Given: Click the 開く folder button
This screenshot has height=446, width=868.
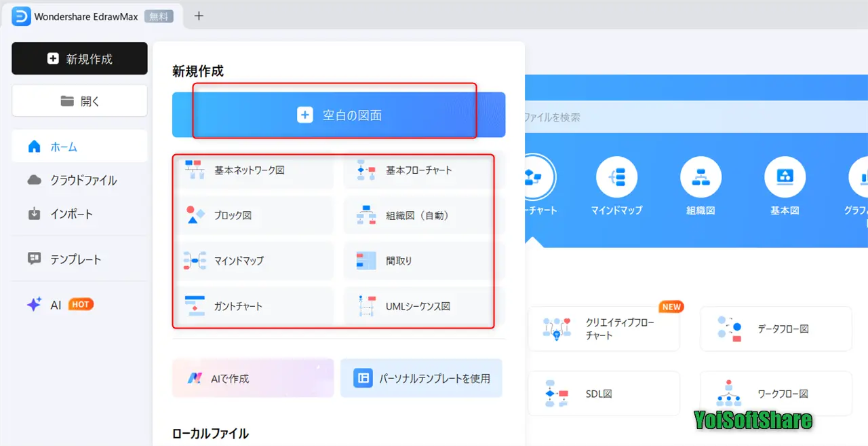Looking at the screenshot, I should click(x=79, y=101).
